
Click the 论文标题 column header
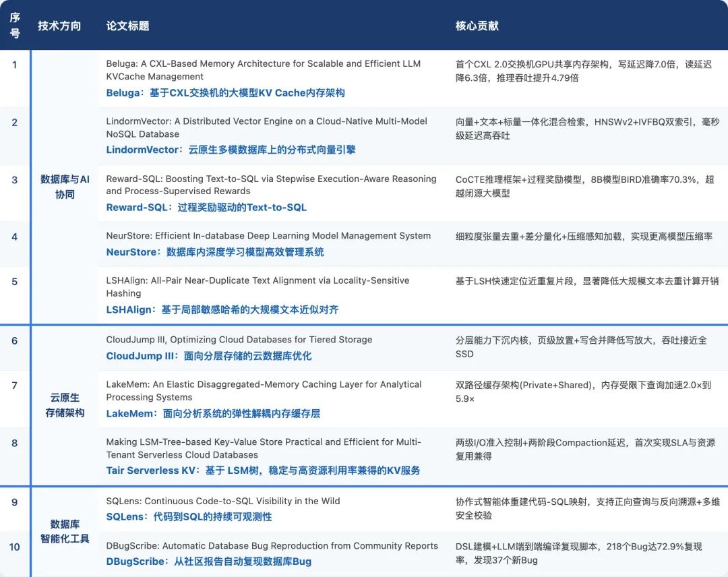tap(127, 26)
